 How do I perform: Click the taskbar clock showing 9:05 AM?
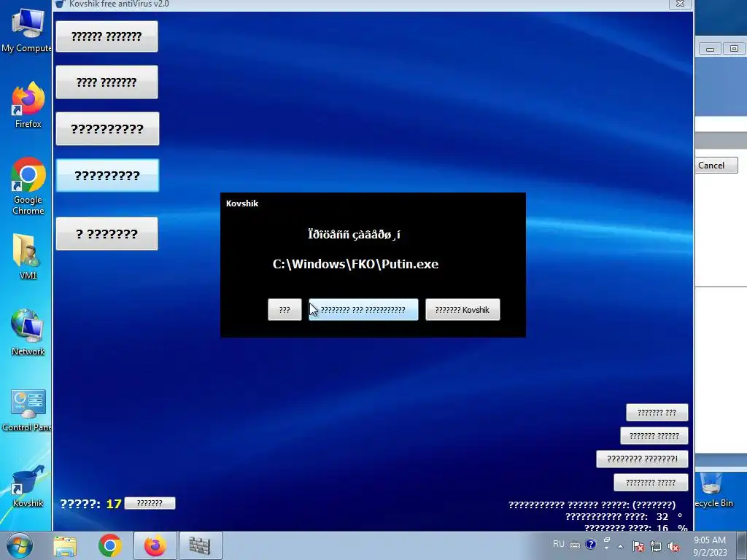[x=710, y=546]
